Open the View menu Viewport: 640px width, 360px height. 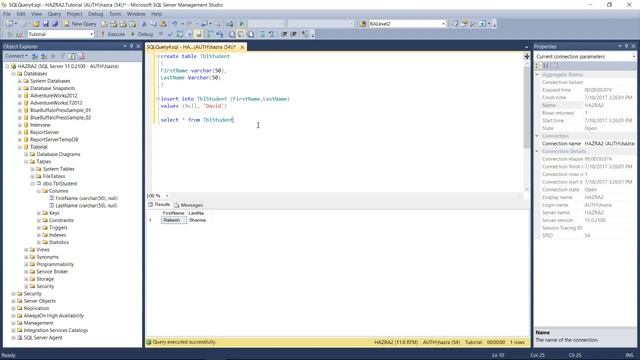tap(36, 14)
